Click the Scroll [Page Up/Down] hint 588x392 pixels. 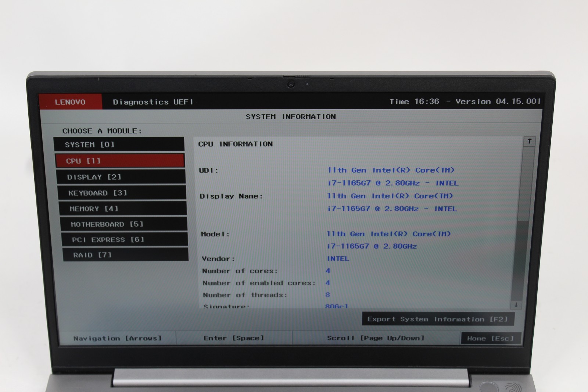(376, 338)
